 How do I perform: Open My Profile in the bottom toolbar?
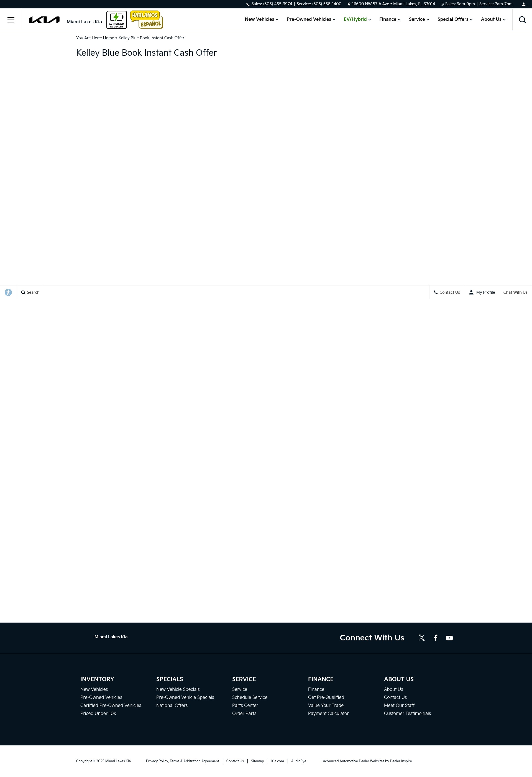(x=482, y=292)
